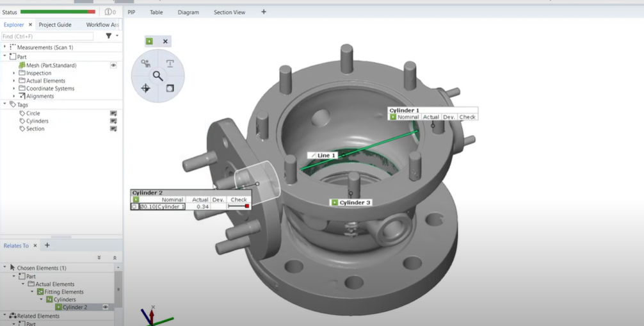Click the collapse-all double chevron in Relates To
This screenshot has width=644, height=326.
pos(115,257)
